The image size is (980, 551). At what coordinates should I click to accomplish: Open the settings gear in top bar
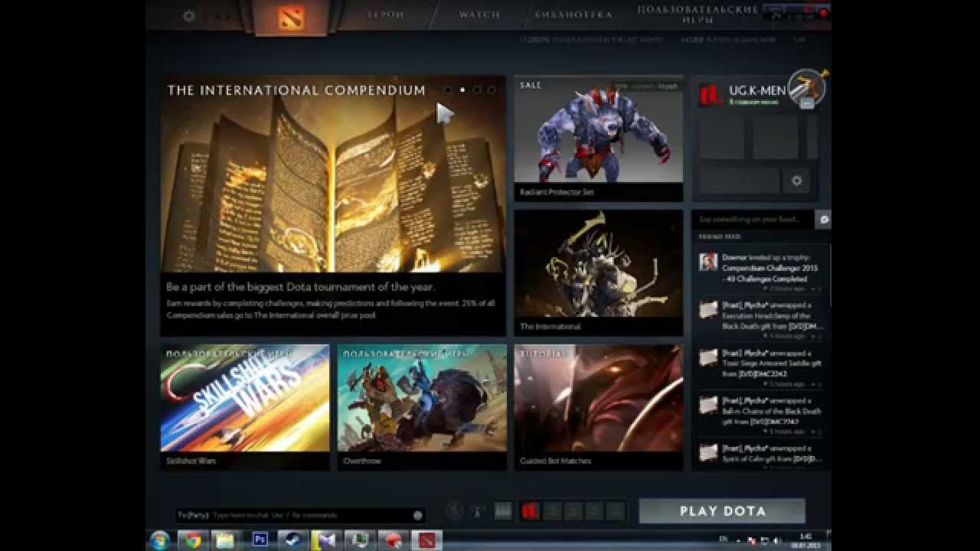click(188, 15)
